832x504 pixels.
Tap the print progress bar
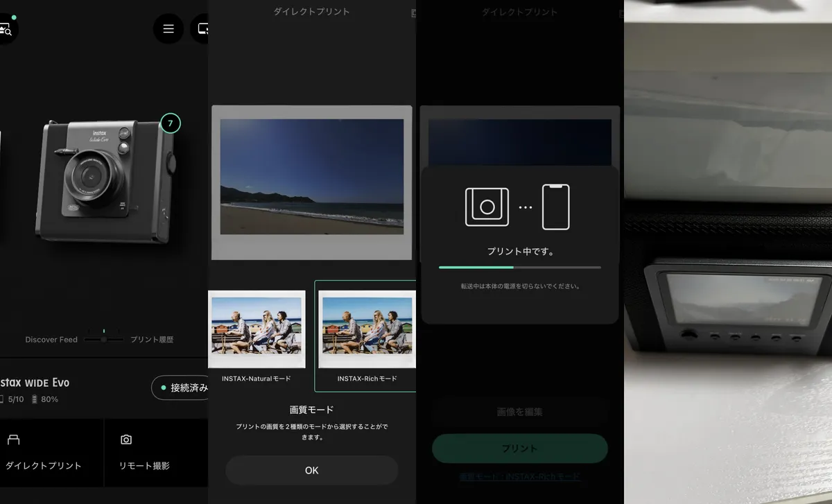(520, 267)
